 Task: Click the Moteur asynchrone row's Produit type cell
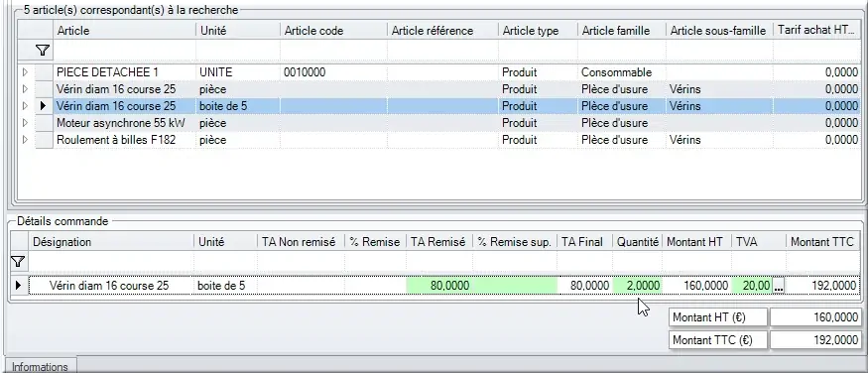pyautogui.click(x=538, y=123)
